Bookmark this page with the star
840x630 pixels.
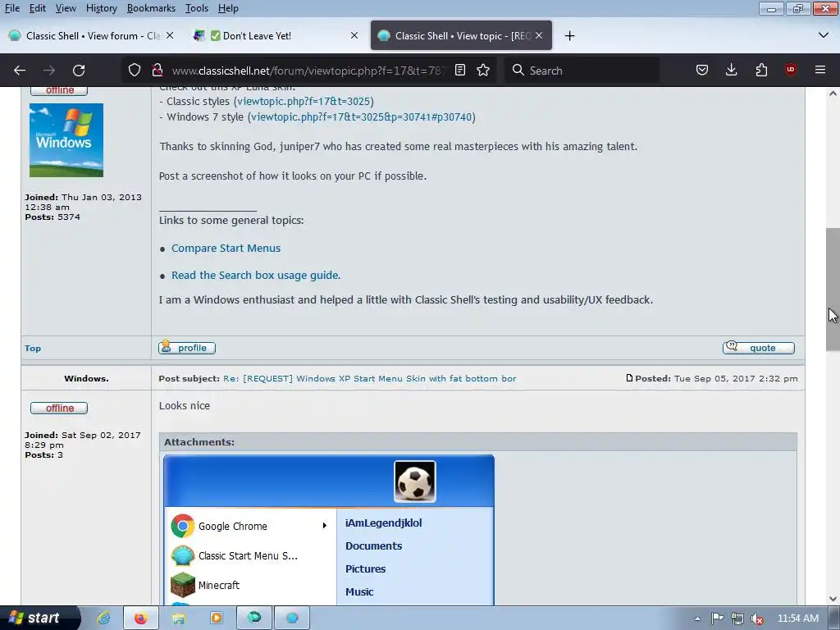483,71
